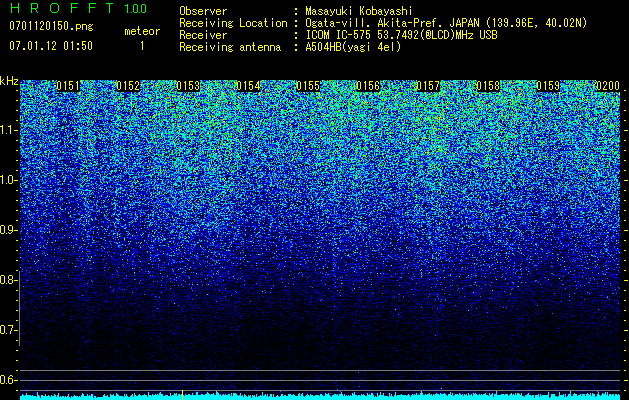This screenshot has width=629, height=400.
Task: Select the 0152 time marker label
Action: (128, 86)
